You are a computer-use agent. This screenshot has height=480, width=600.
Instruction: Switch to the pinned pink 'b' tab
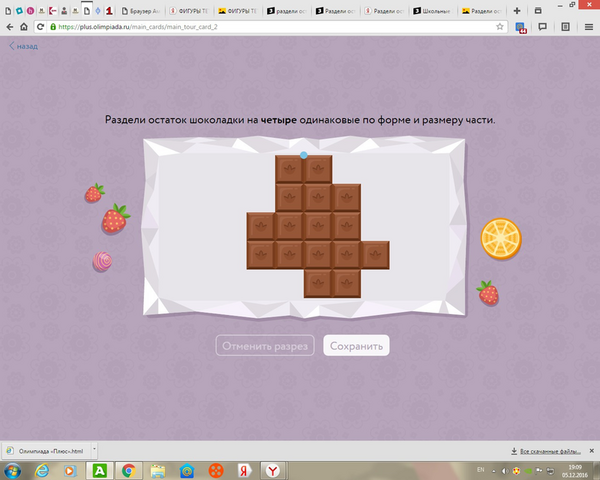tap(30, 11)
